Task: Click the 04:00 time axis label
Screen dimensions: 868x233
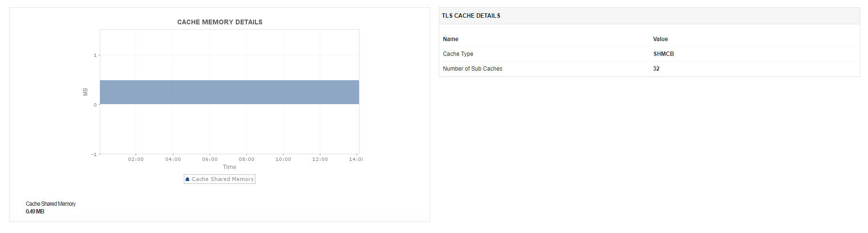Action: click(173, 159)
